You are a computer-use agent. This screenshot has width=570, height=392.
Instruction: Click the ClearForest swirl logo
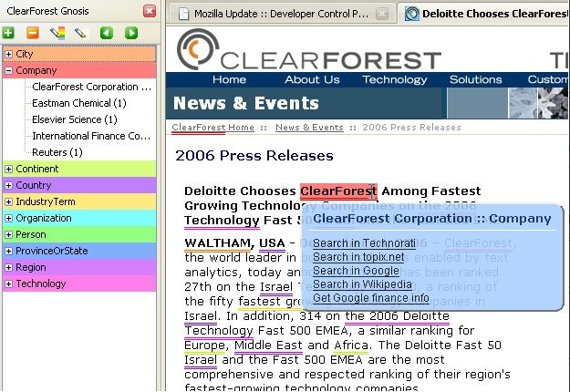coord(198,49)
